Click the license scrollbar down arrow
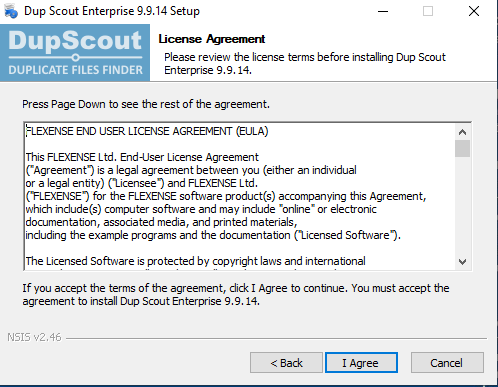The height and width of the screenshot is (387, 498). click(462, 262)
